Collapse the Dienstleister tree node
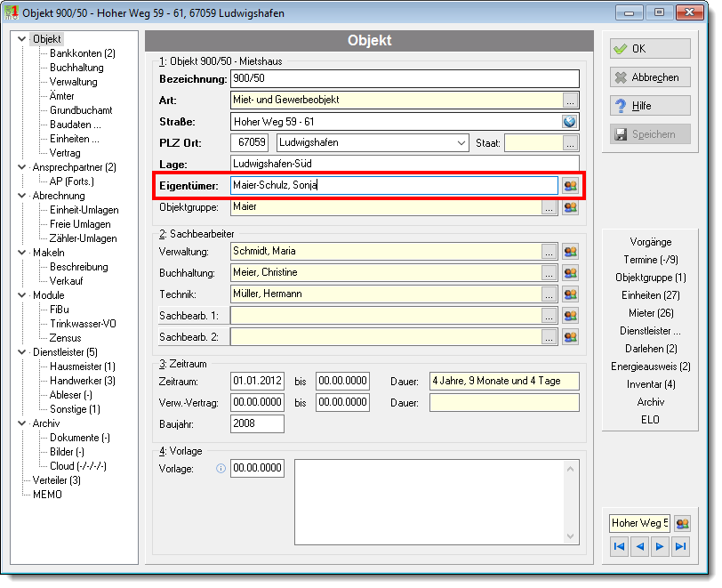The width and height of the screenshot is (722, 588). tap(21, 352)
